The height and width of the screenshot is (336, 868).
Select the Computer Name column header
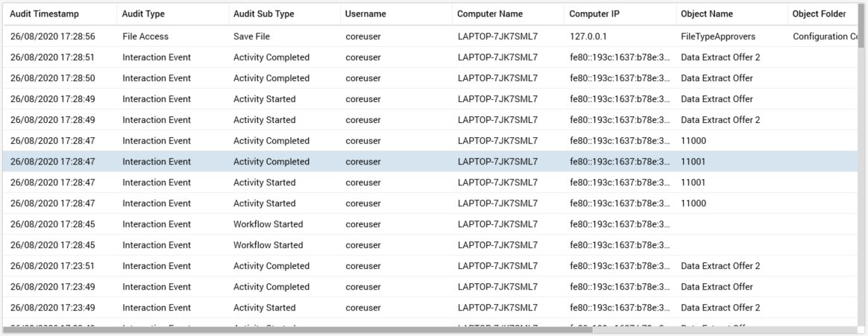(x=489, y=14)
